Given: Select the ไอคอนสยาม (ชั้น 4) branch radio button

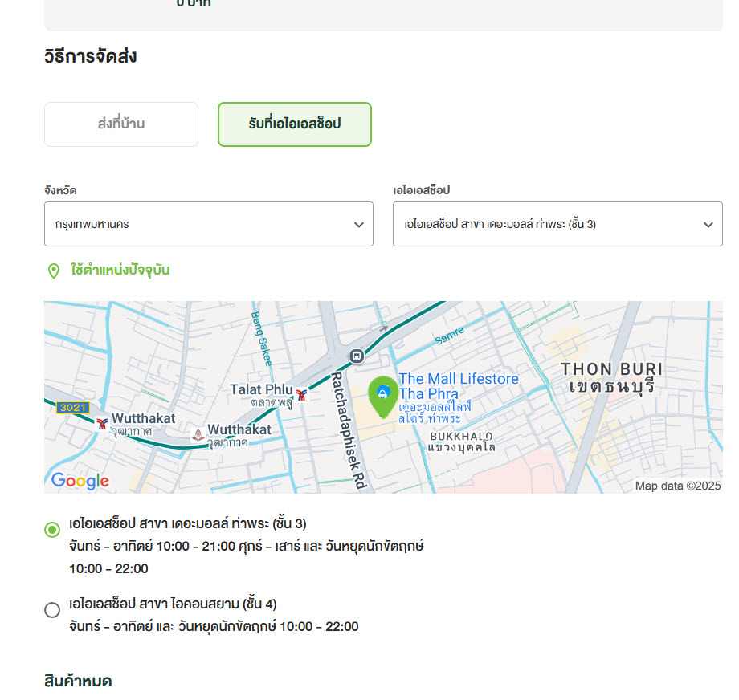Looking at the screenshot, I should click(x=52, y=609).
